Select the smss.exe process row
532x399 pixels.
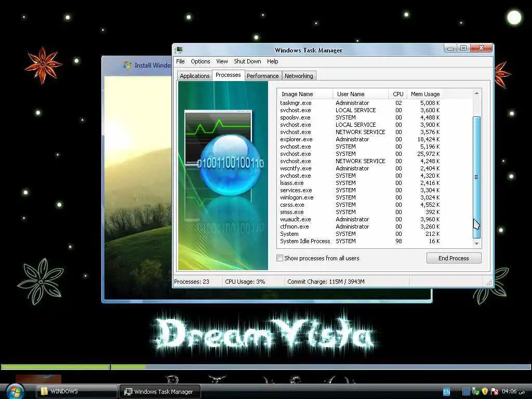tap(360, 212)
